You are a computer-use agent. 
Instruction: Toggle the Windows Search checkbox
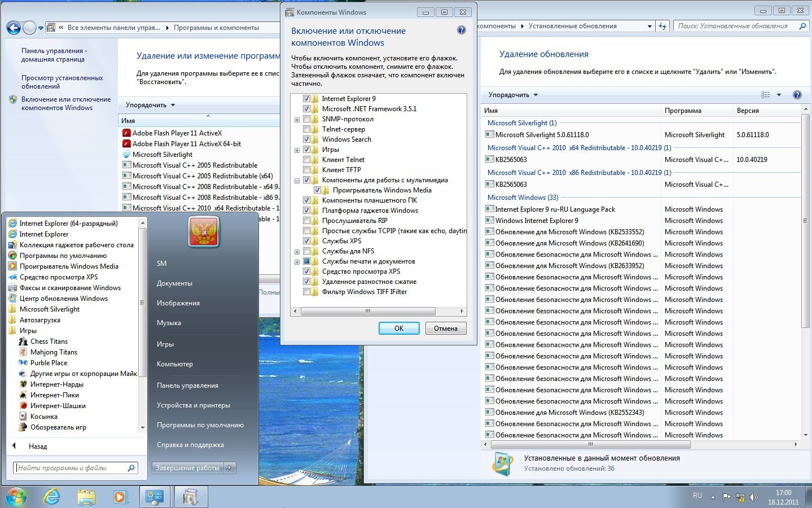306,139
